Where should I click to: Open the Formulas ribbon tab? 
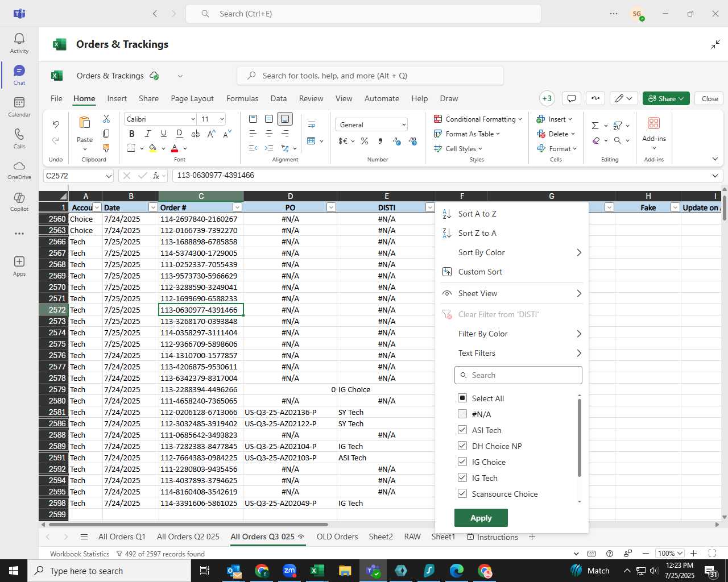coord(242,98)
